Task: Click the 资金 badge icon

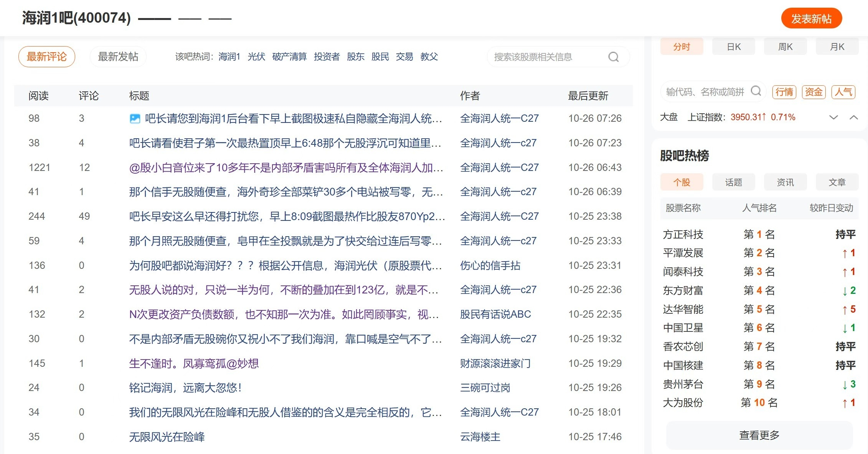Action: click(814, 92)
